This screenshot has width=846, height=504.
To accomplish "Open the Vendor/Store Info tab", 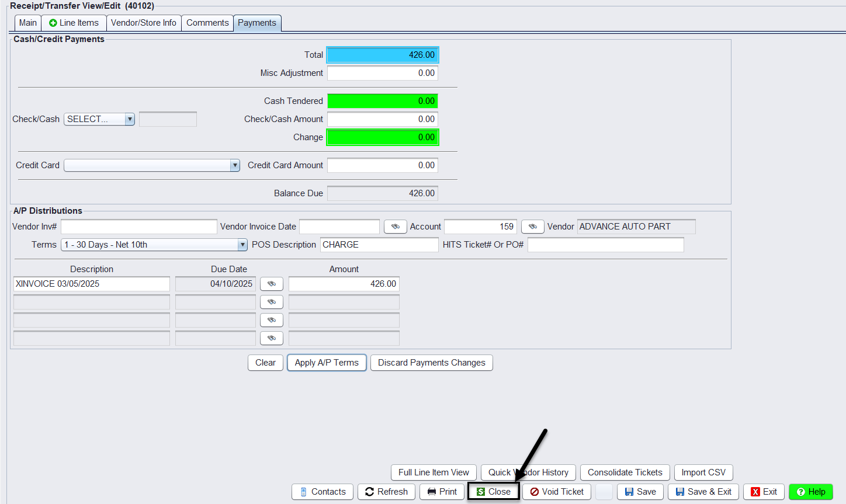I will 143,23.
